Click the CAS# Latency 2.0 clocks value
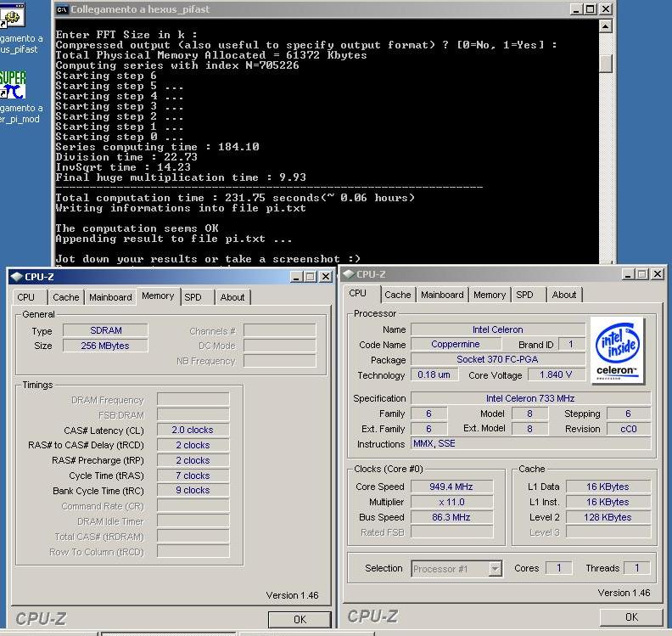The image size is (672, 636). pyautogui.click(x=193, y=430)
